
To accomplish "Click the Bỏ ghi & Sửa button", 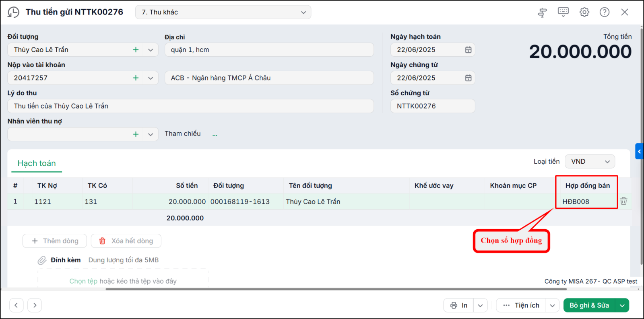I will (589, 305).
